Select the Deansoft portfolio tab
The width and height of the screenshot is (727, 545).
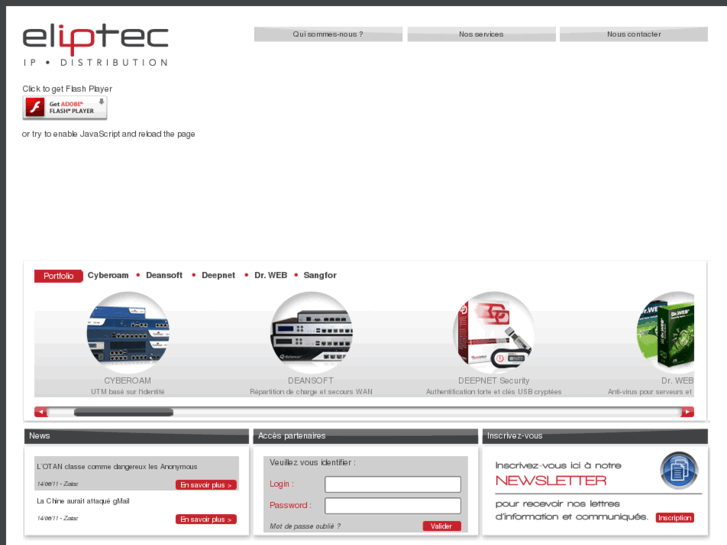164,275
